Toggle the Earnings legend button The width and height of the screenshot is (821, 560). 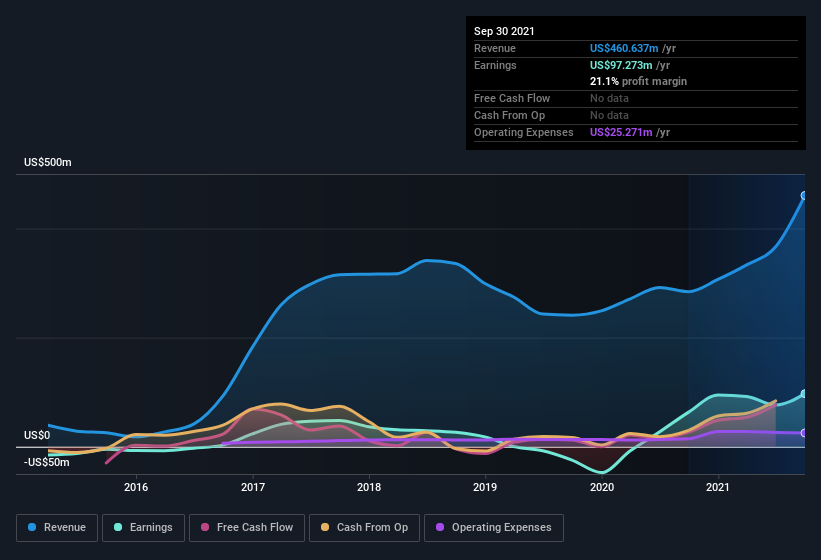(143, 528)
